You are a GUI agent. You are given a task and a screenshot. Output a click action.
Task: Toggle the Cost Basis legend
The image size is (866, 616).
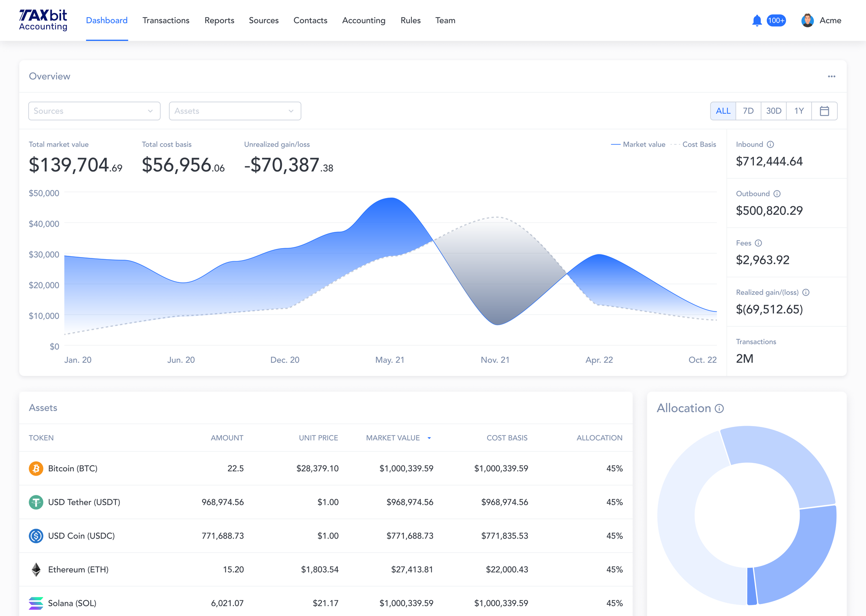(699, 144)
